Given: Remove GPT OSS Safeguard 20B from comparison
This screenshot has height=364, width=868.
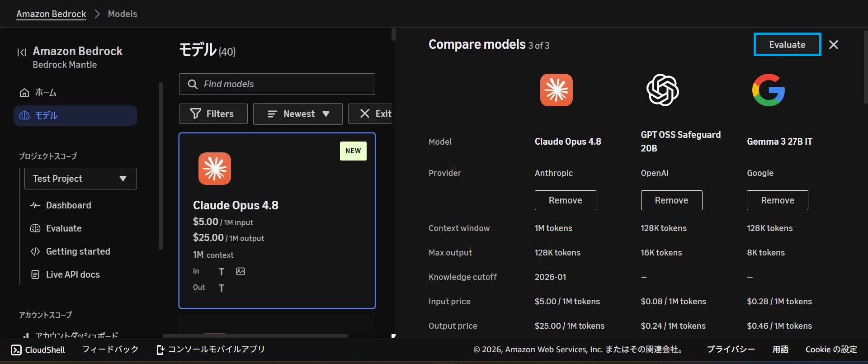Looking at the screenshot, I should pos(672,200).
